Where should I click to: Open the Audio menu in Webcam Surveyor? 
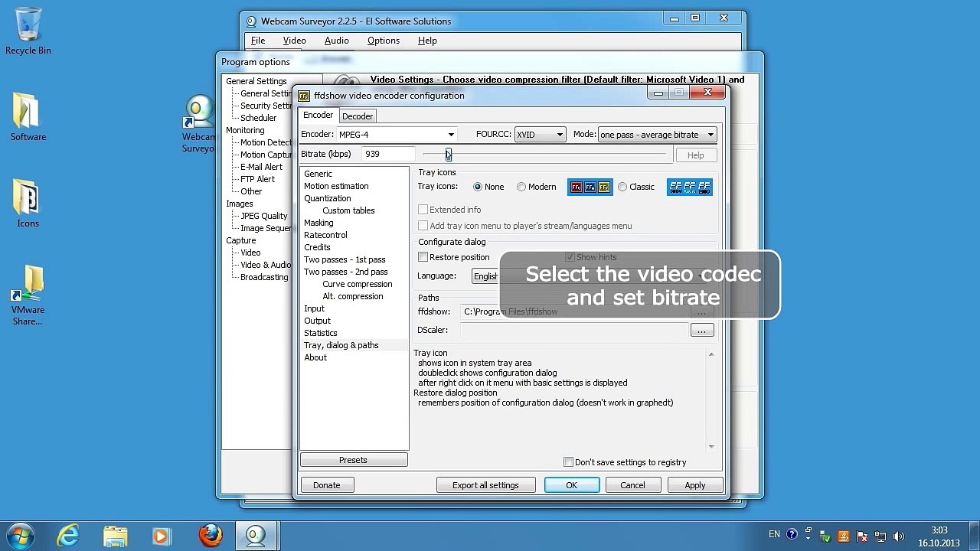click(336, 41)
